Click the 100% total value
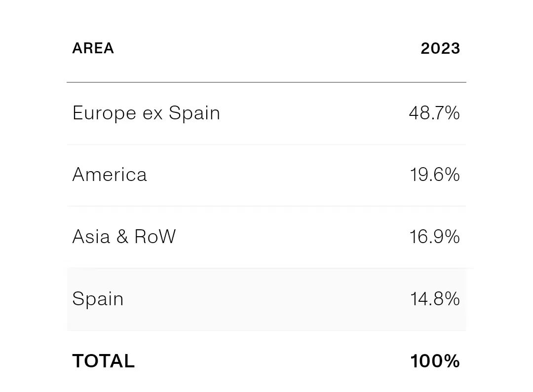Screen dimensions: 533x392 435,361
